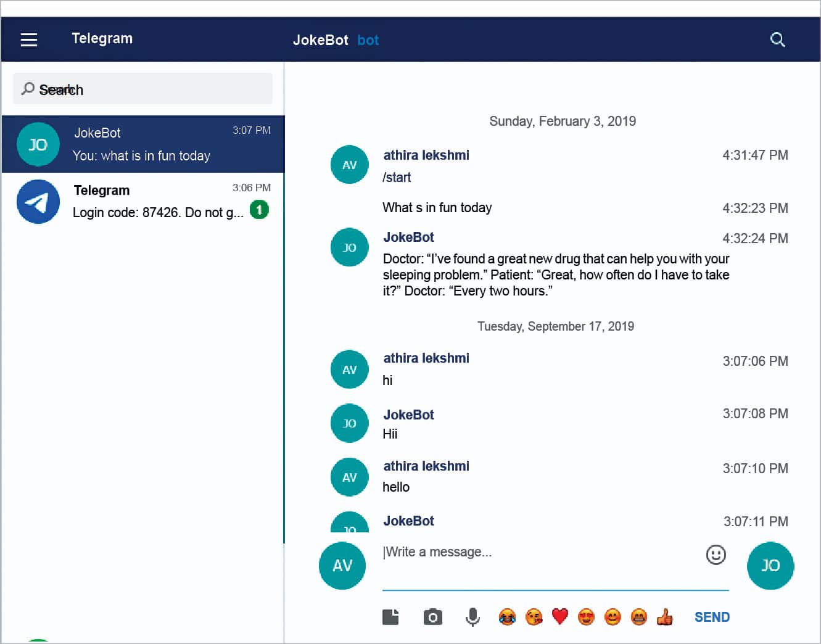The width and height of the screenshot is (821, 644).
Task: Click the sidebar Search field
Action: click(142, 88)
